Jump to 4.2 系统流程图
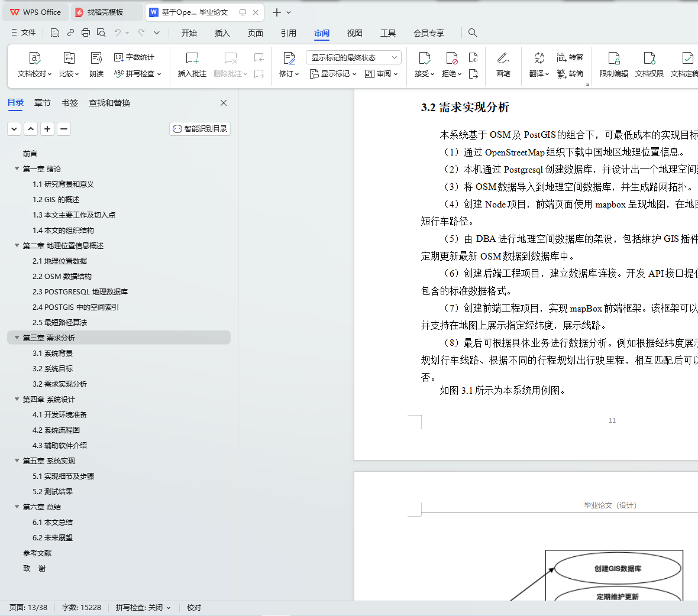Viewport: 698px width, 616px height. click(x=56, y=430)
